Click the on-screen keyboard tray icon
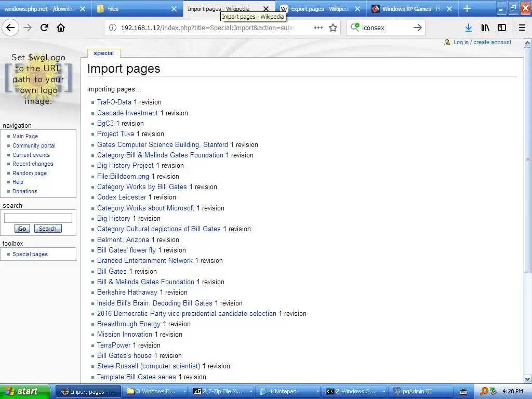This screenshot has height=399, width=532. [463, 392]
